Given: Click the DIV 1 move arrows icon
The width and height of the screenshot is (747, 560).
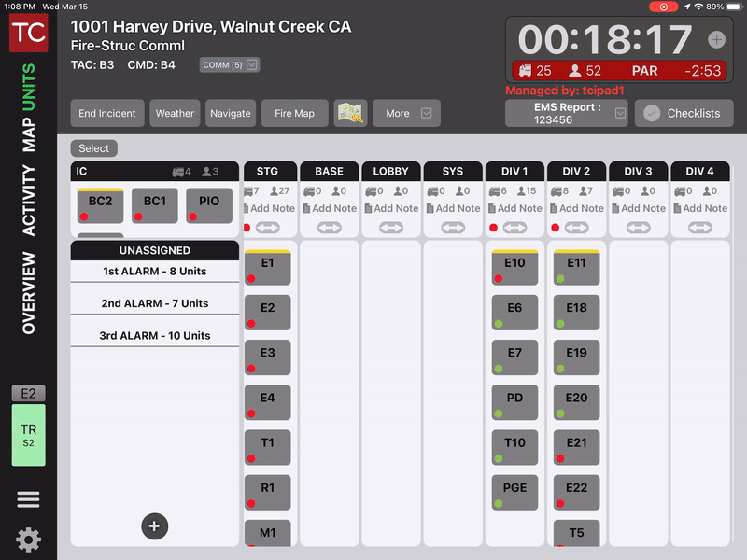Looking at the screenshot, I should pos(514,227).
